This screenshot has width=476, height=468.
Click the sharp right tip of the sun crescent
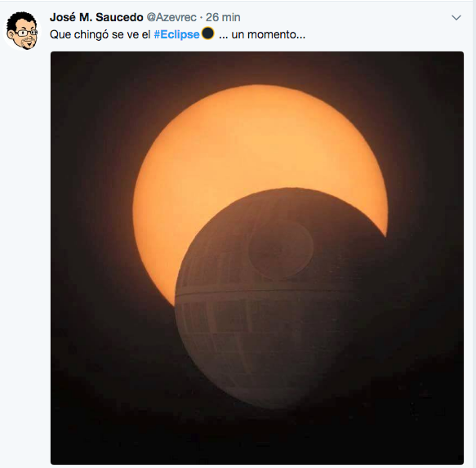tap(385, 232)
